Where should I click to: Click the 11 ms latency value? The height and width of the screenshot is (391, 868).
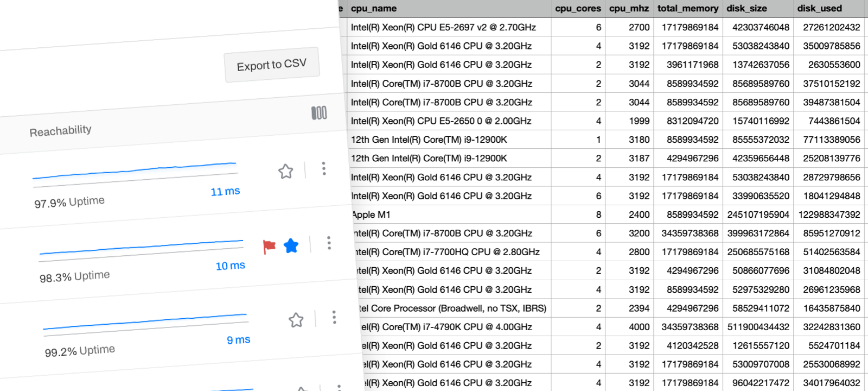(225, 191)
